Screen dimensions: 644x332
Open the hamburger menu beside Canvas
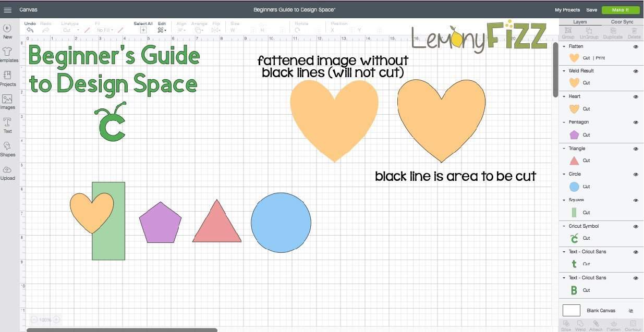pyautogui.click(x=7, y=10)
